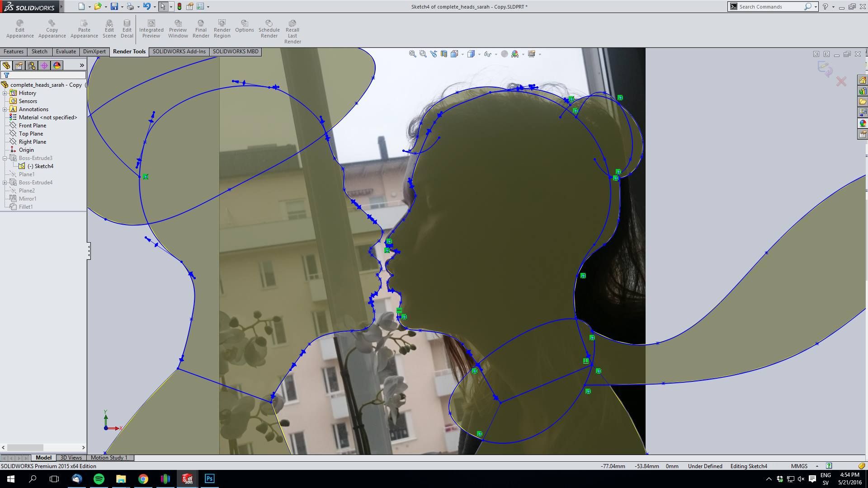The image size is (868, 488).
Task: Collapse the Boss-Extrude3 tree node
Action: (5, 158)
